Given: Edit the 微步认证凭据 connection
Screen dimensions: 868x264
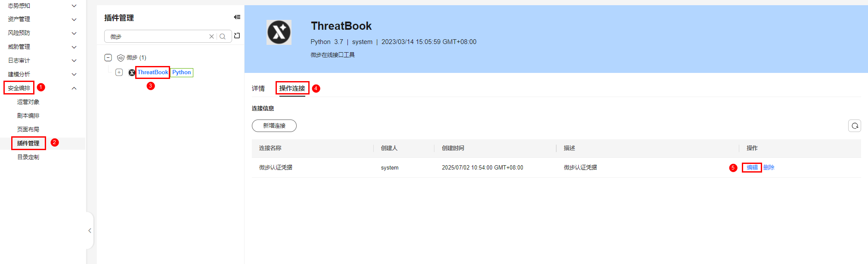Looking at the screenshot, I should pyautogui.click(x=752, y=167).
